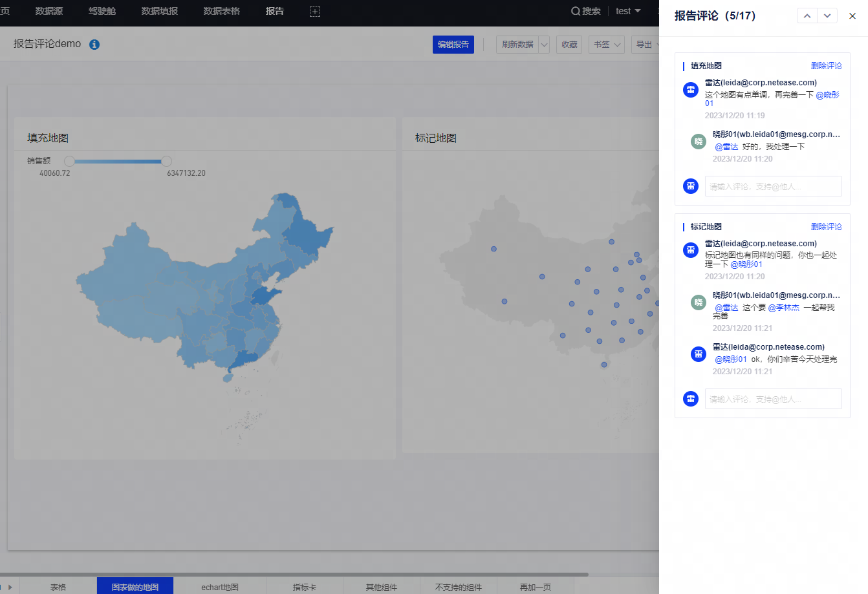
Task: Click 晓彤01 avatar in 填充地图 reply
Action: (x=699, y=142)
